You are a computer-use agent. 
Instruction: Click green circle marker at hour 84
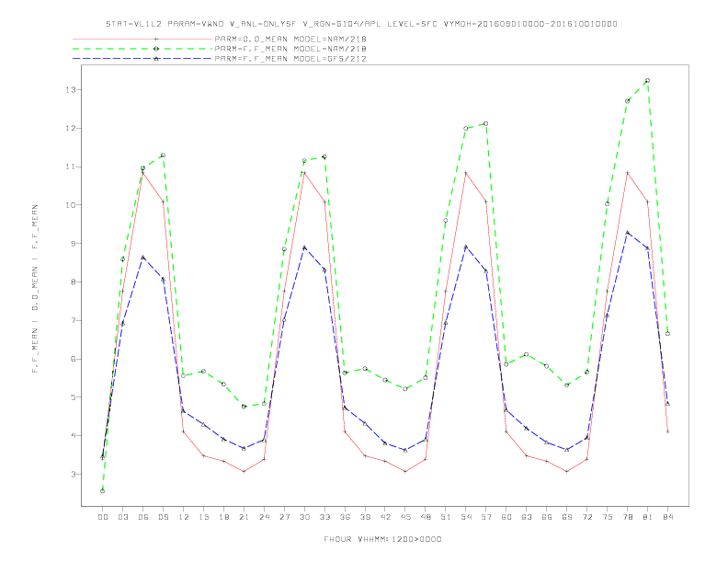tap(667, 334)
